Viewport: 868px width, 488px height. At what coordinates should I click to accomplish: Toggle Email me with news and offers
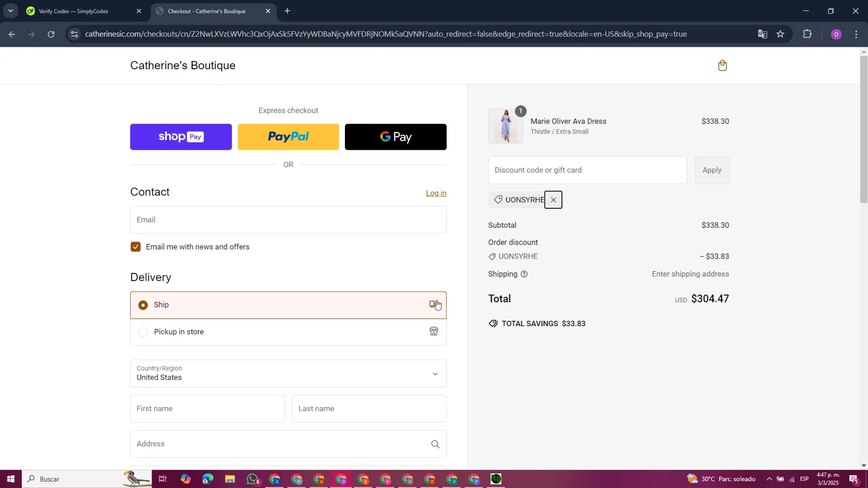pos(135,247)
